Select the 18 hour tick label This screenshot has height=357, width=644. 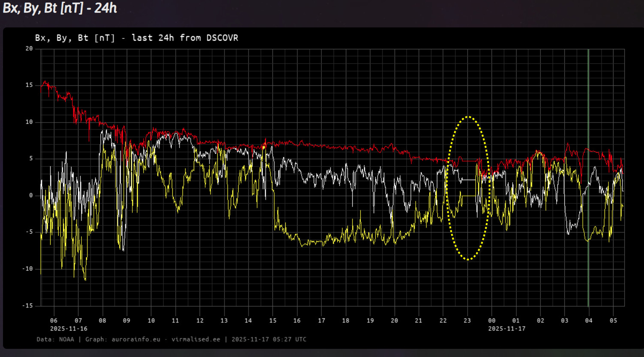coord(346,321)
